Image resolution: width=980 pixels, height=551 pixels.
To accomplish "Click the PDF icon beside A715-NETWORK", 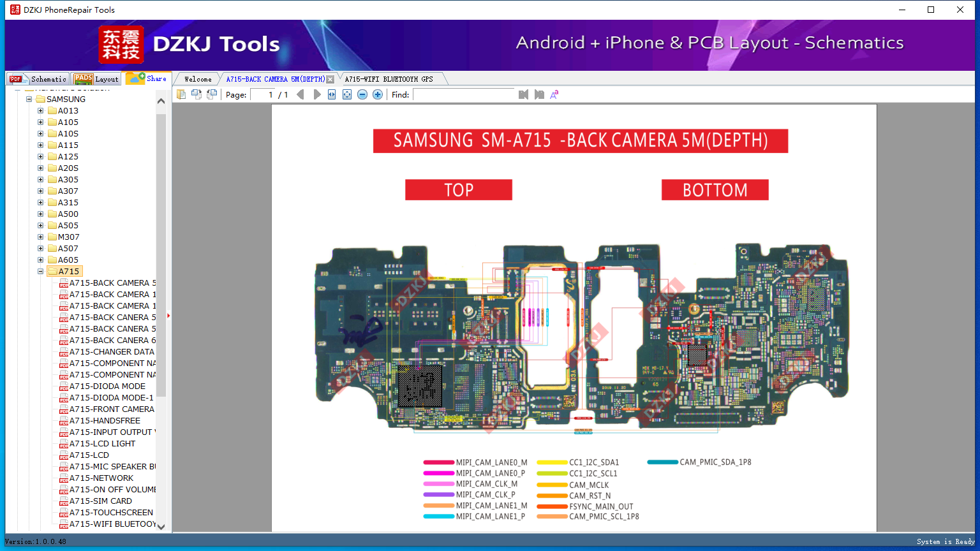I will click(x=64, y=478).
